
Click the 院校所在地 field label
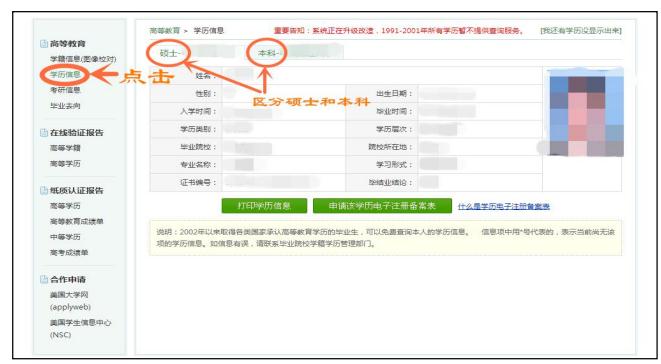tap(390, 147)
